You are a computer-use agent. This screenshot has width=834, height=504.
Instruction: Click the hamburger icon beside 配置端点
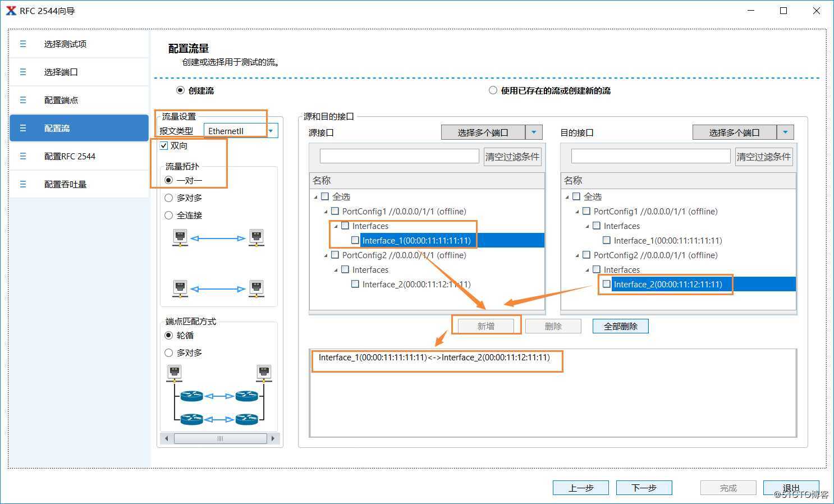tap(23, 100)
